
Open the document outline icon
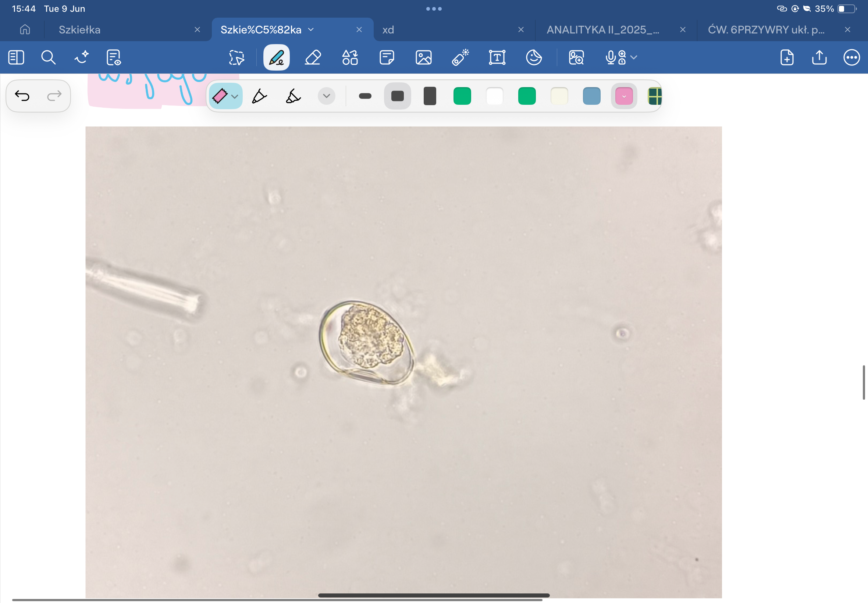click(x=114, y=57)
